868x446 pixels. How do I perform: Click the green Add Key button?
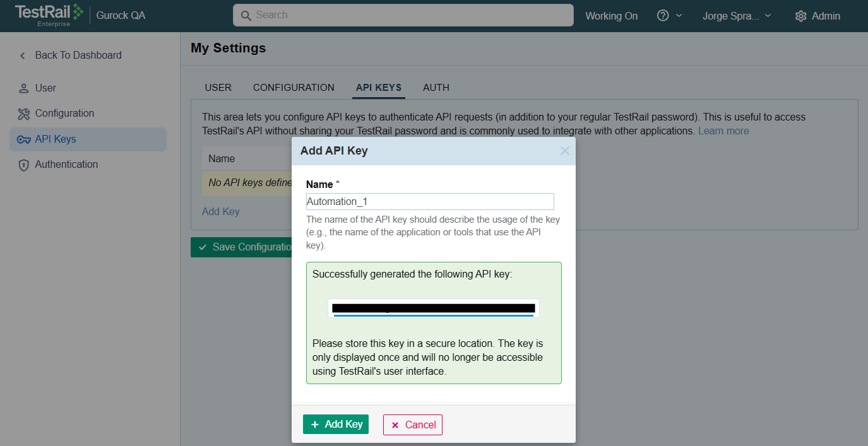(336, 425)
